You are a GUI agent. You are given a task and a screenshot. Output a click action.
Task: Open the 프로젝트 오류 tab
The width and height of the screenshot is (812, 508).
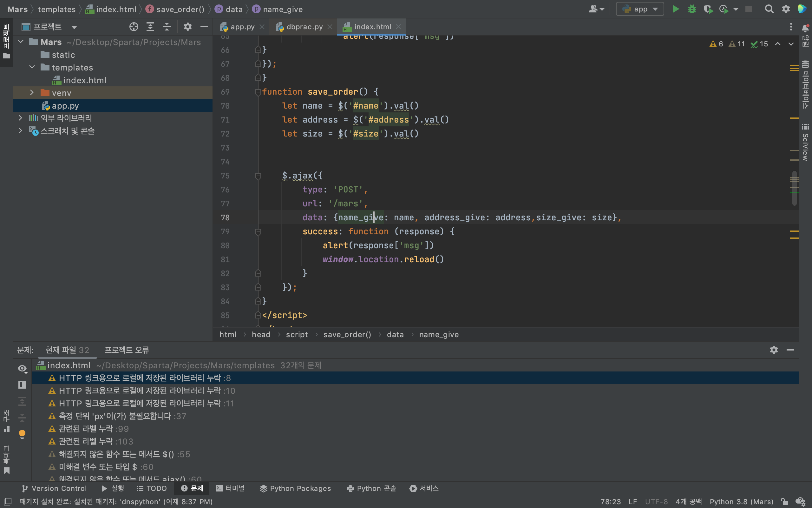point(127,350)
